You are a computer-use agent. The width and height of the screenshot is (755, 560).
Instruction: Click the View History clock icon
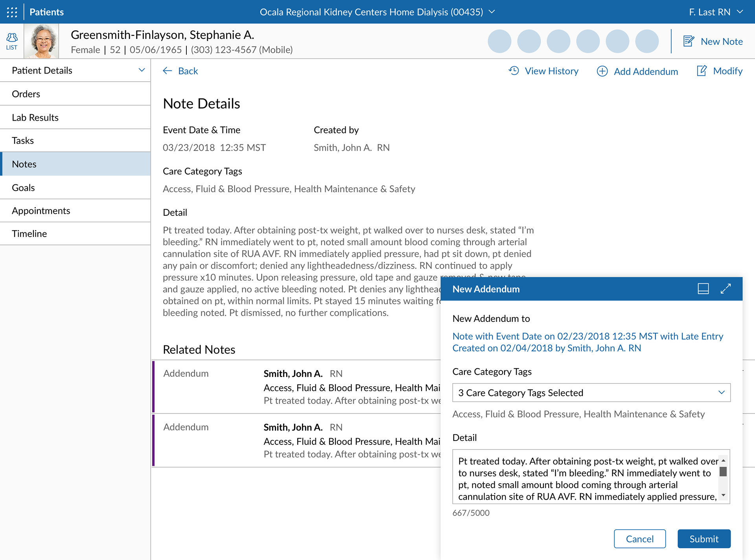[x=514, y=71]
